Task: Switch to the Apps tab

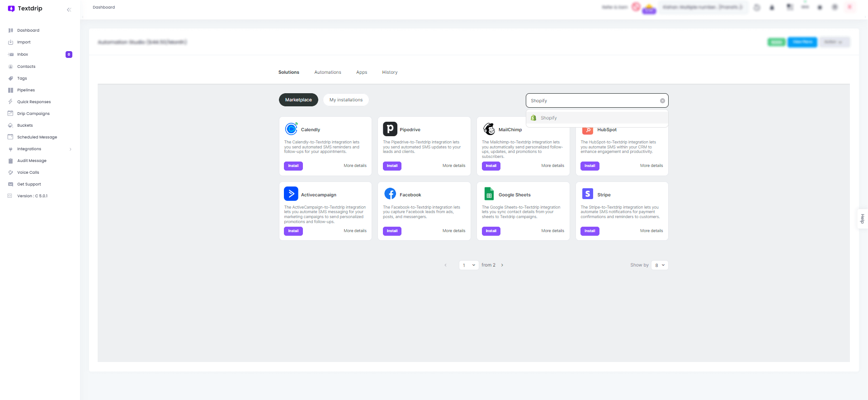Action: 362,72
